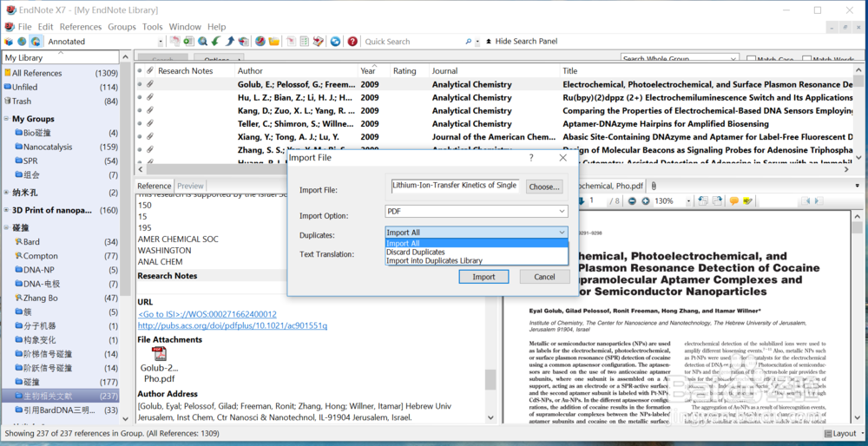Click Hide Search Panel button
Image resolution: width=868 pixels, height=446 pixels.
[522, 42]
